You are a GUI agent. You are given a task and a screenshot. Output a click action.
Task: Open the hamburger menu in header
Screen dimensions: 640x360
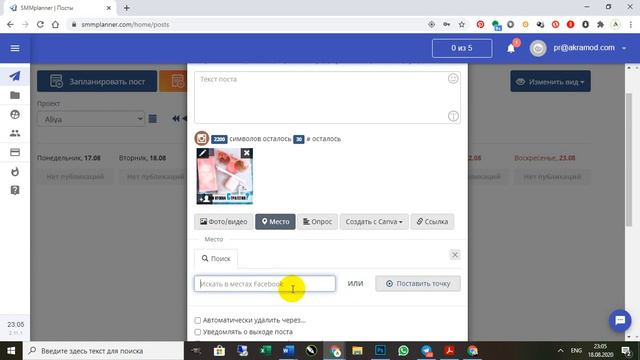(x=15, y=48)
